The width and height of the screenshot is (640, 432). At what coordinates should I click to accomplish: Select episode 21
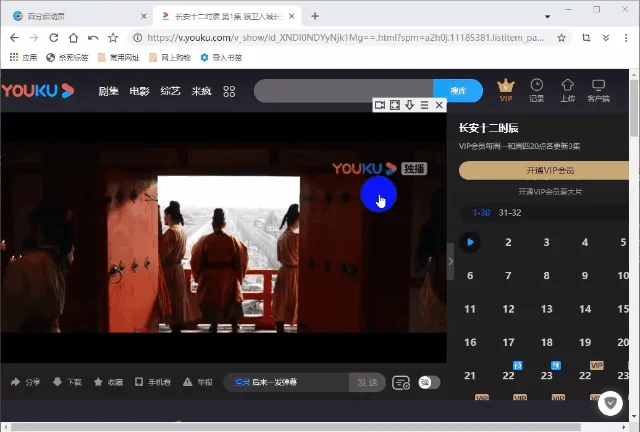(470, 376)
